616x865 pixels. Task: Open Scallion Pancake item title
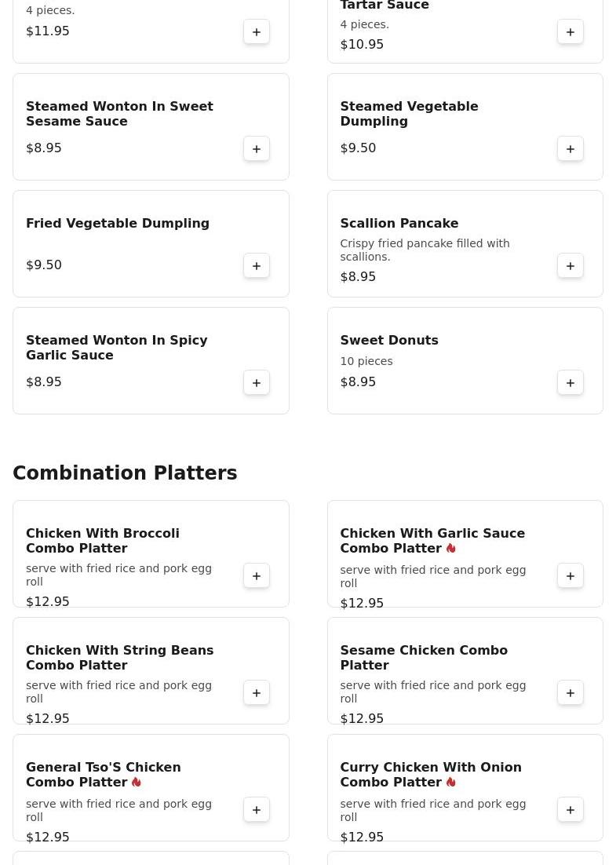click(399, 223)
